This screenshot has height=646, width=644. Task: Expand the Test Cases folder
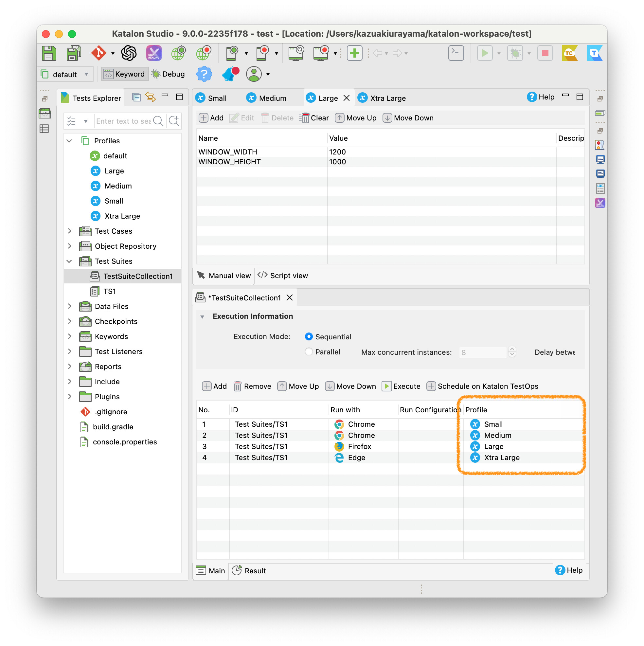click(x=70, y=231)
